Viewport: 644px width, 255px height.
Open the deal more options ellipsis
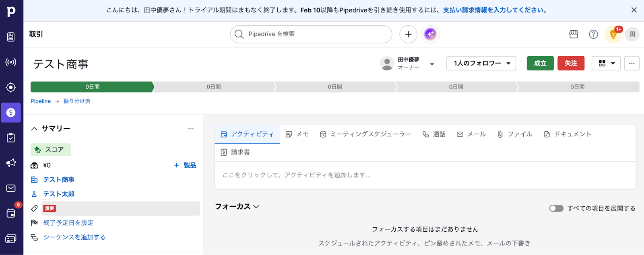tap(632, 63)
